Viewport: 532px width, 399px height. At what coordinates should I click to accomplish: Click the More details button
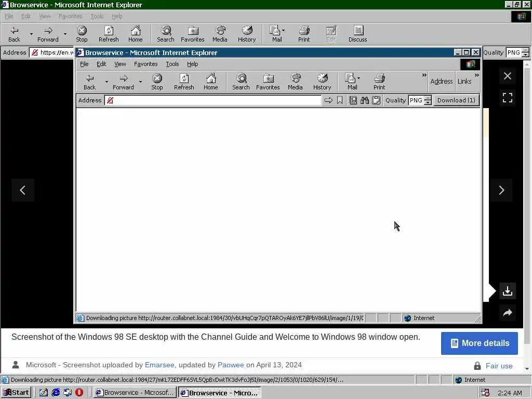pyautogui.click(x=480, y=343)
